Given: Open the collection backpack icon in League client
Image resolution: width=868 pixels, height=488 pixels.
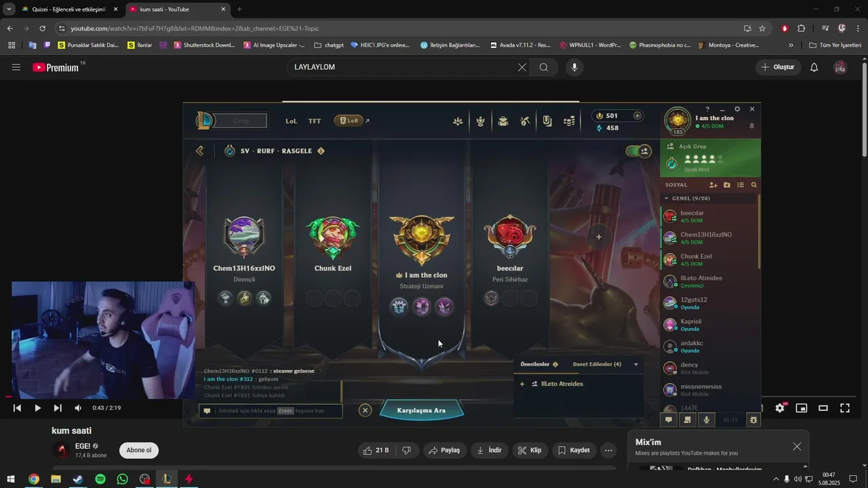Looking at the screenshot, I should pyautogui.click(x=503, y=121).
